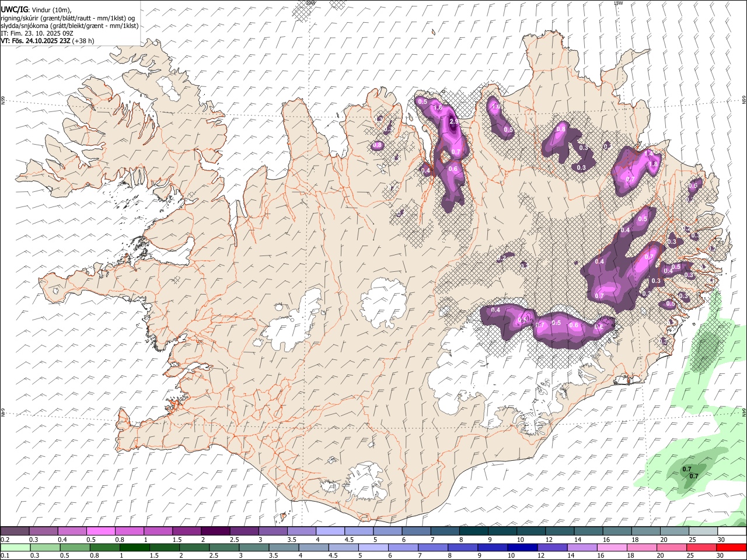Click the '1.4' snowfall value on the map
This screenshot has height=560, width=747.
pyautogui.click(x=650, y=153)
